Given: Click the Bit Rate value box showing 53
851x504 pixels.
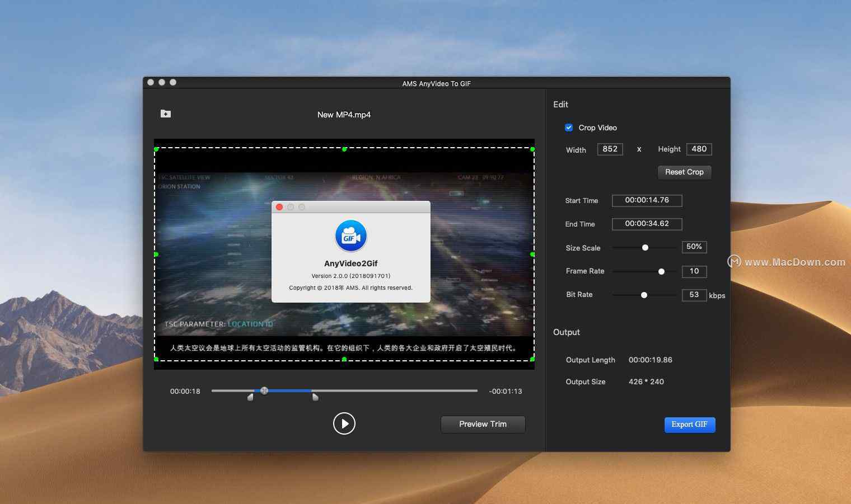Looking at the screenshot, I should tap(694, 295).
